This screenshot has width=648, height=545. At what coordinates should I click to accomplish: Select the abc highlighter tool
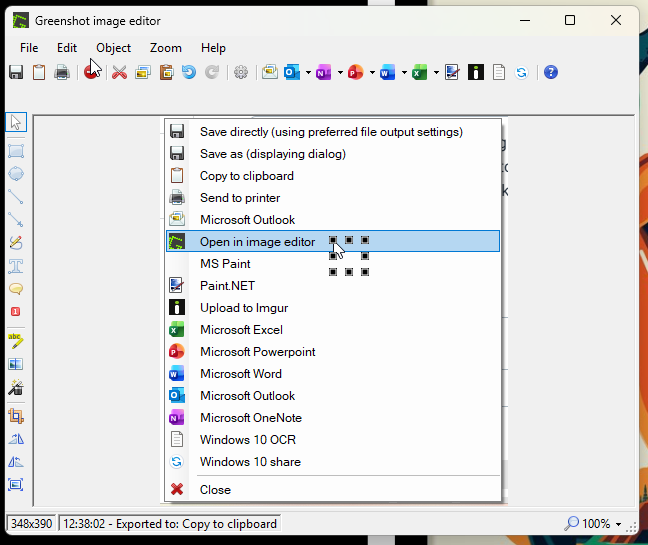coord(16,341)
